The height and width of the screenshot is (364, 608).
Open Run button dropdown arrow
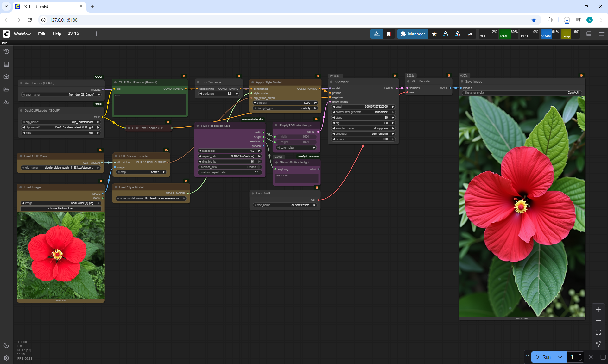pos(560,357)
